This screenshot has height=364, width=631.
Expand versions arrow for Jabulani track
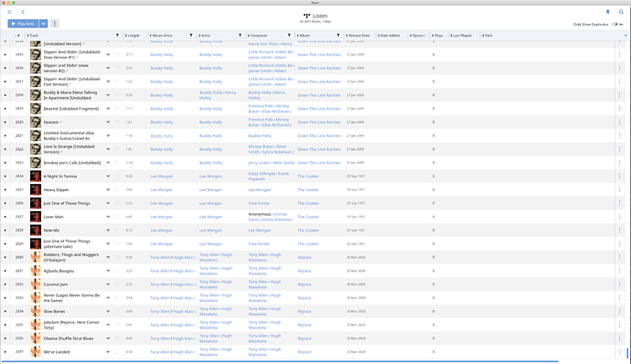[x=108, y=325]
